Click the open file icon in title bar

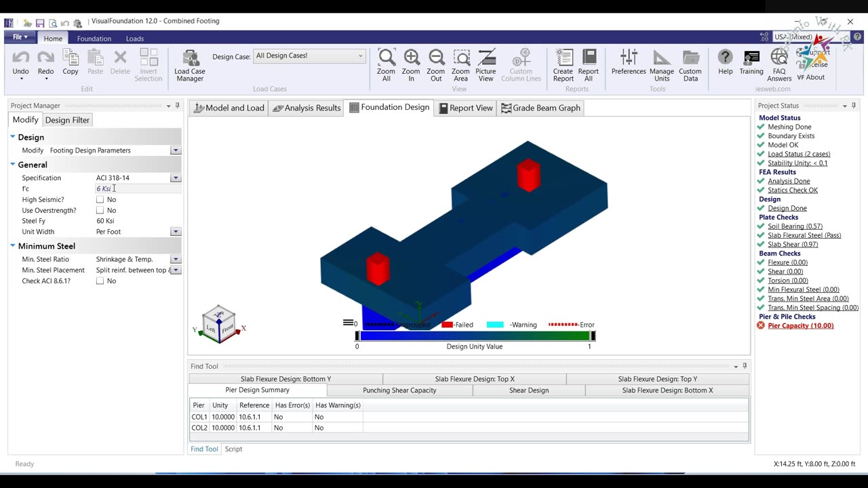[28, 23]
